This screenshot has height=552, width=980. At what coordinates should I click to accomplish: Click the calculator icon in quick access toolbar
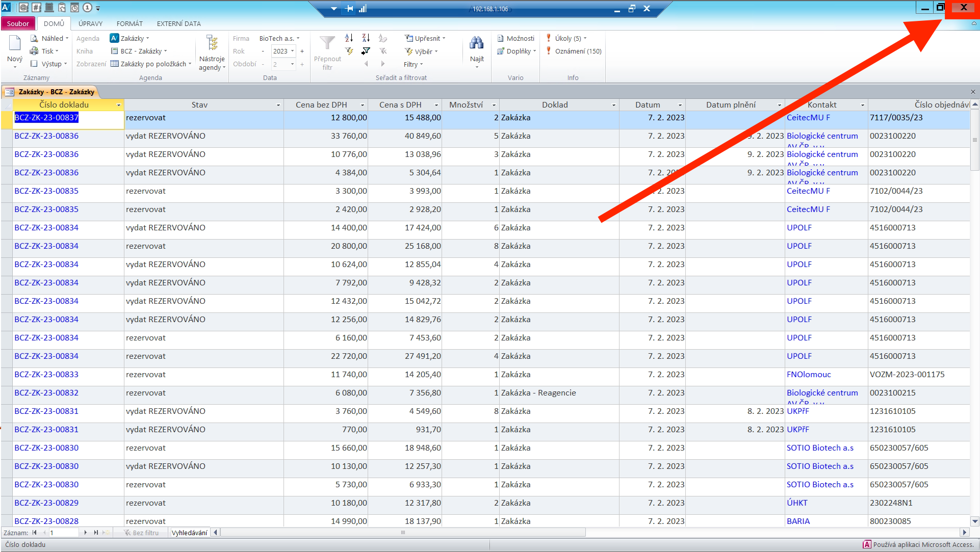pos(49,8)
